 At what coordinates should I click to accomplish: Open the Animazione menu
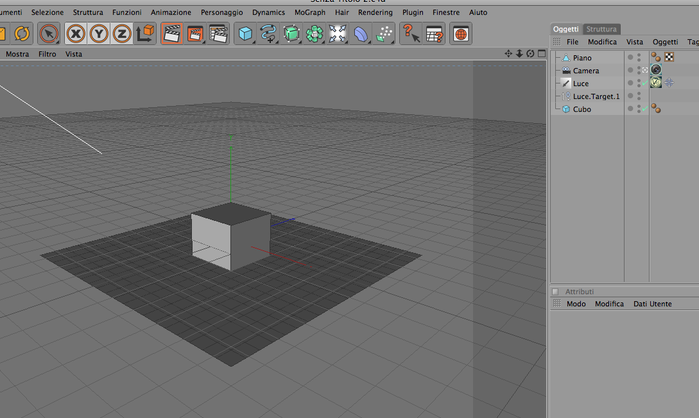tap(171, 12)
